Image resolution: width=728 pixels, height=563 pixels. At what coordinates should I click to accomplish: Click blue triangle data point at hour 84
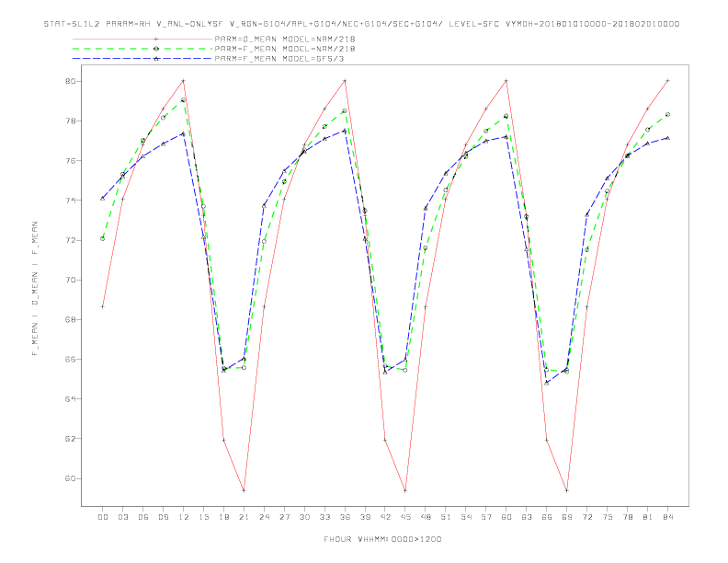point(667,138)
